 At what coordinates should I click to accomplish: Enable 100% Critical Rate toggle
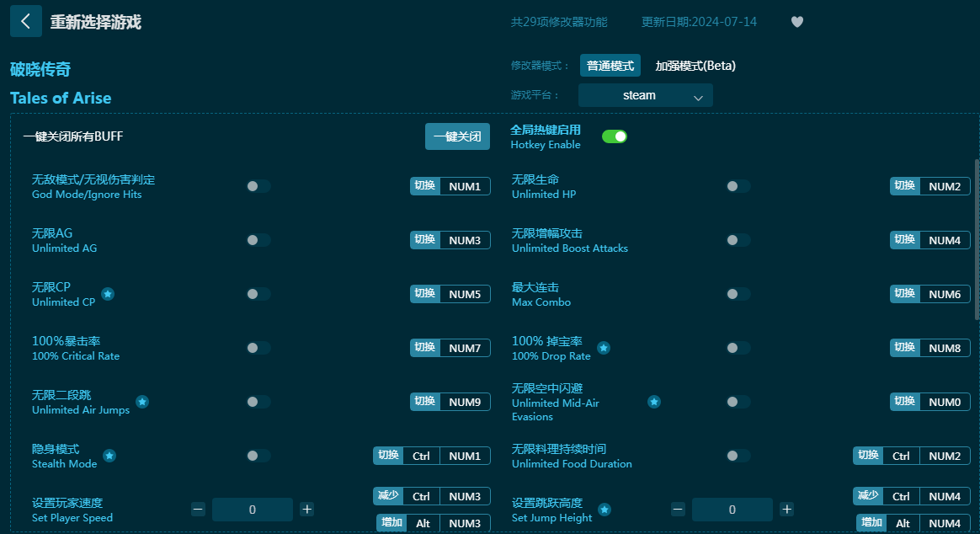[x=258, y=348]
